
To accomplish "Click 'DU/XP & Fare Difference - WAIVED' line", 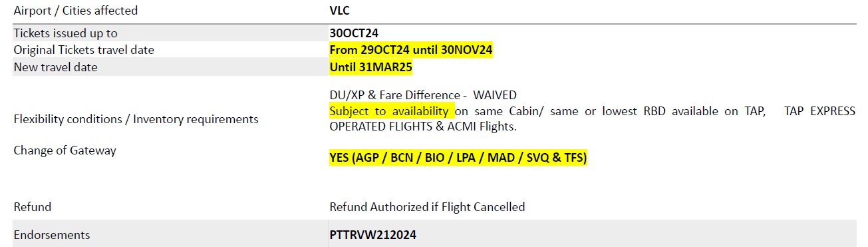I will tap(423, 95).
